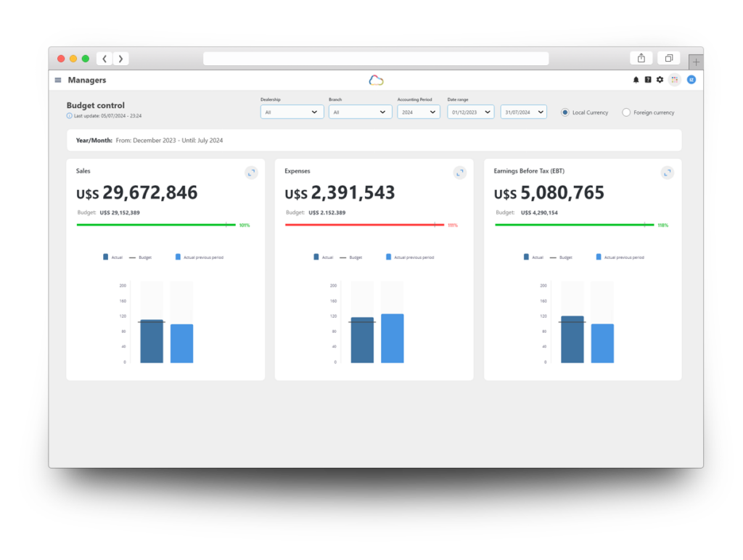Expand the Sales card to fullscreen
This screenshot has height=560, width=743.
click(x=251, y=173)
